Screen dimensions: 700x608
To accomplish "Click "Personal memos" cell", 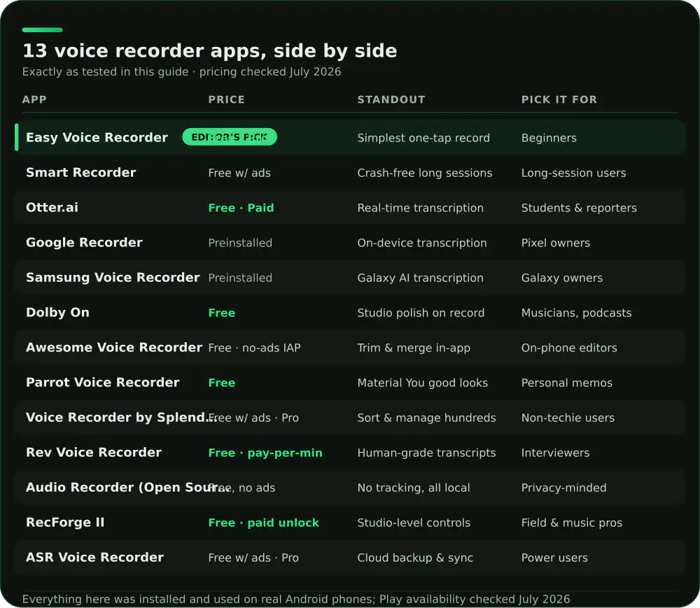I will pyautogui.click(x=566, y=383).
